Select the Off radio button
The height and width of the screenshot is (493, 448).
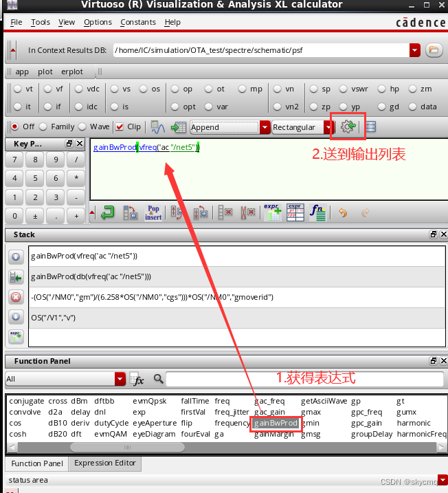[14, 127]
